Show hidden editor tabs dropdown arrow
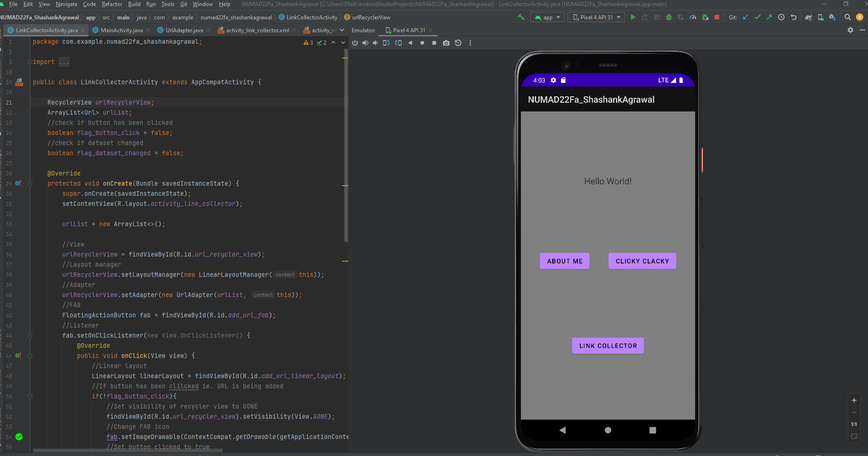The image size is (868, 456). 342,30
